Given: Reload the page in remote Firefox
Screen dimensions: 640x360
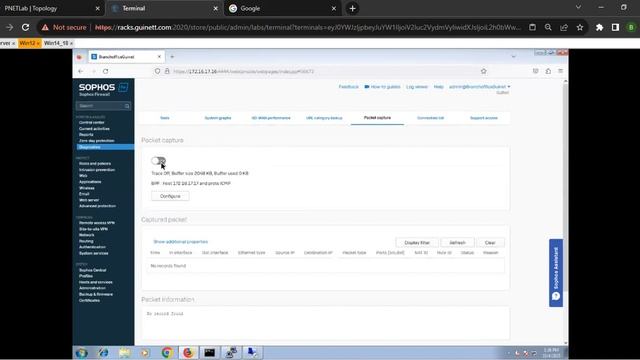Looking at the screenshot, I should [x=106, y=71].
